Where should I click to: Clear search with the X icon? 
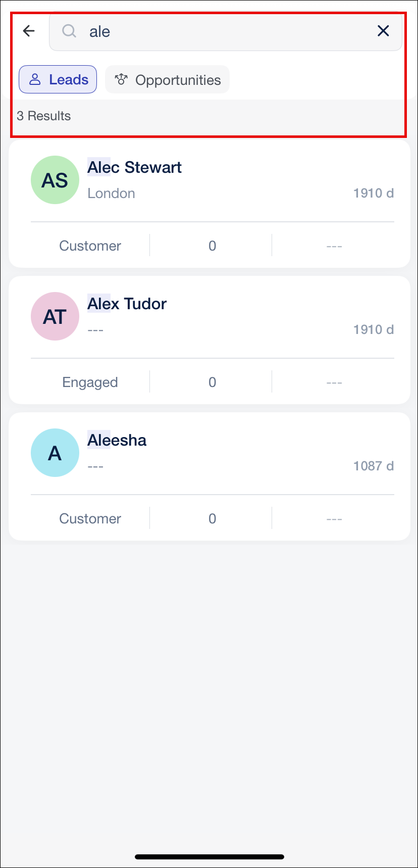(x=383, y=31)
